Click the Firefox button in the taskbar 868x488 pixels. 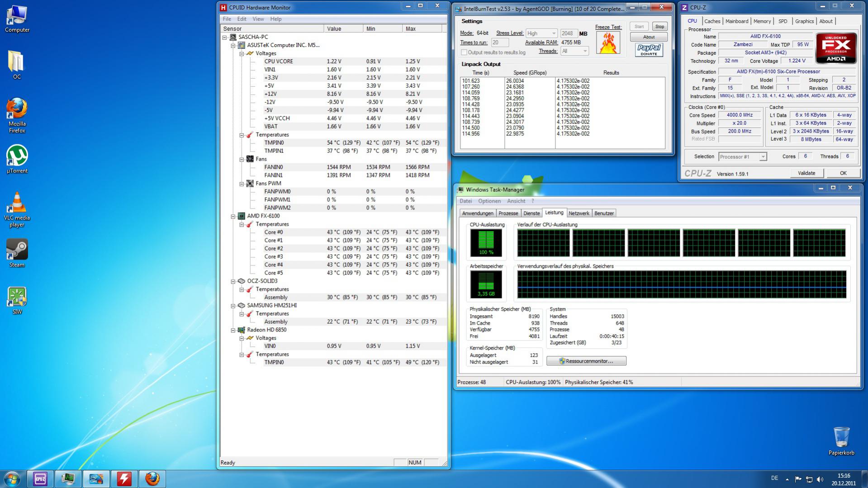pyautogui.click(x=152, y=479)
